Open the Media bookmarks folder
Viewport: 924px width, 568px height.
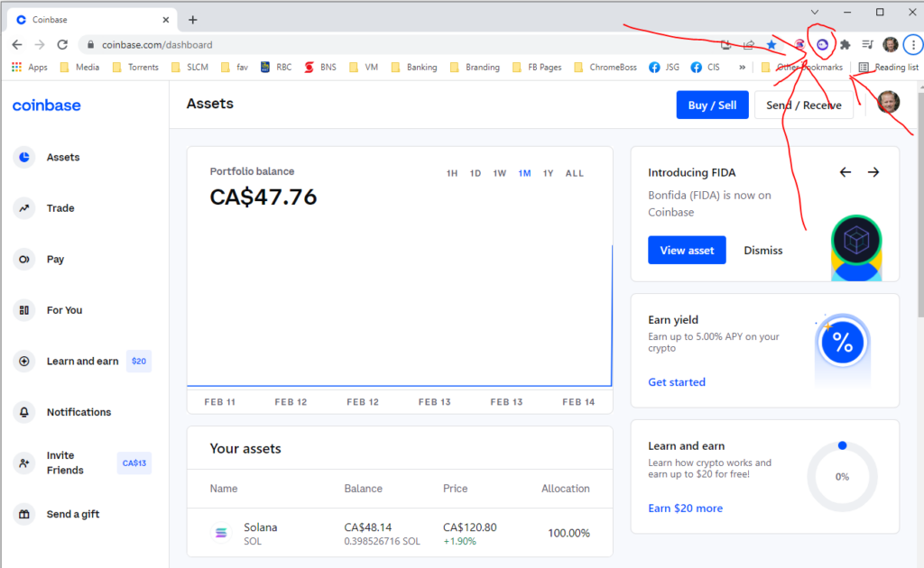(x=80, y=67)
